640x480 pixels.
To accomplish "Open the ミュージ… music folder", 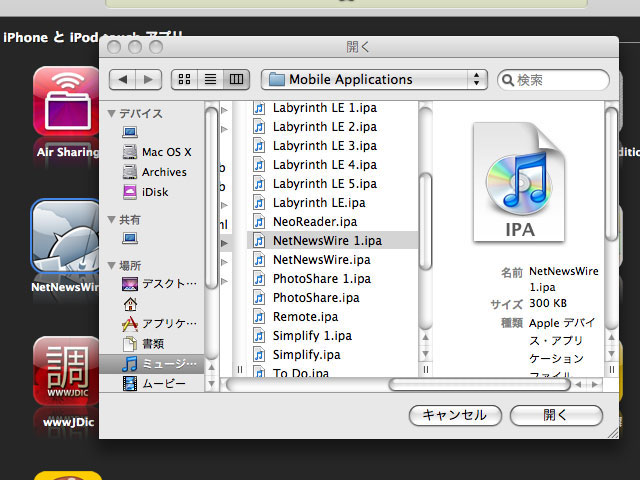I will (x=152, y=363).
